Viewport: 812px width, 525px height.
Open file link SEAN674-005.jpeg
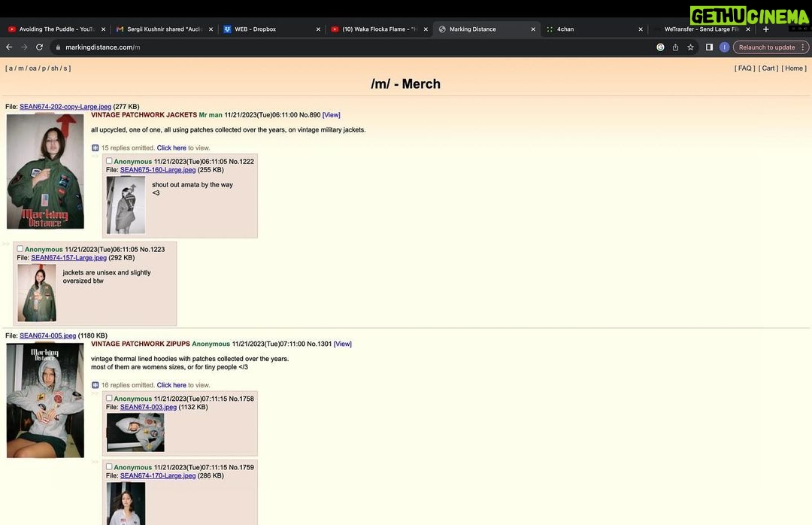(47, 335)
